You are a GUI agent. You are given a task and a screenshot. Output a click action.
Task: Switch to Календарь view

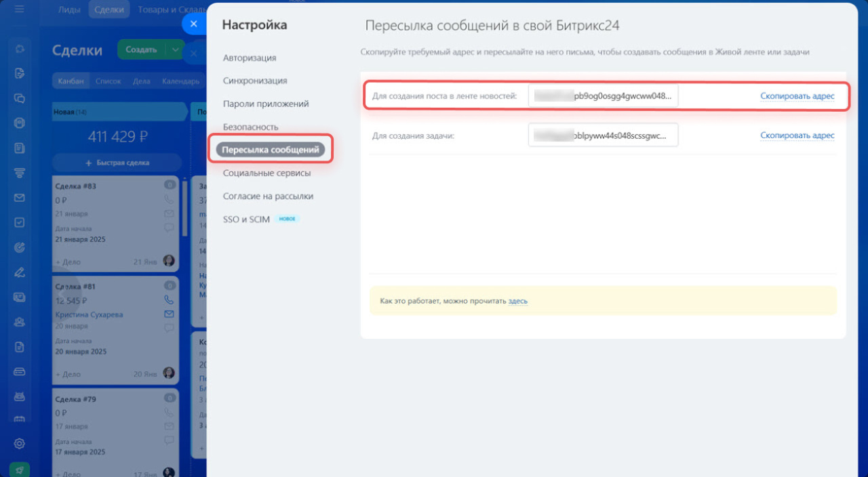(180, 81)
